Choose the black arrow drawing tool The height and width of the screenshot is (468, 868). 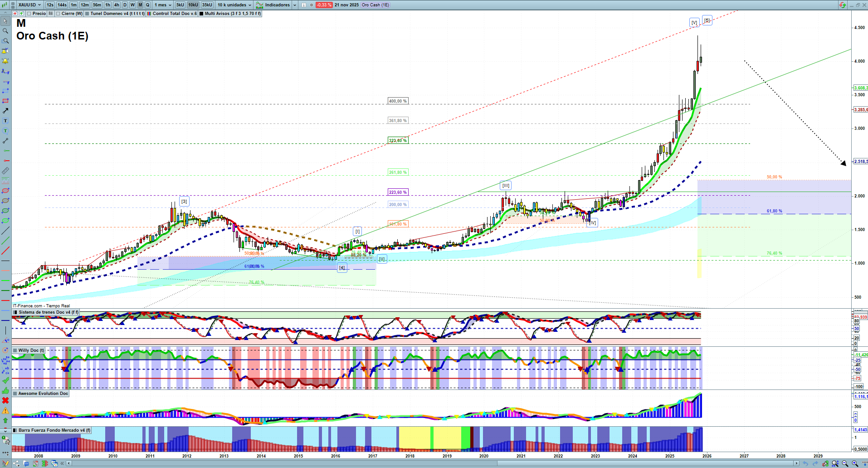(x=5, y=111)
